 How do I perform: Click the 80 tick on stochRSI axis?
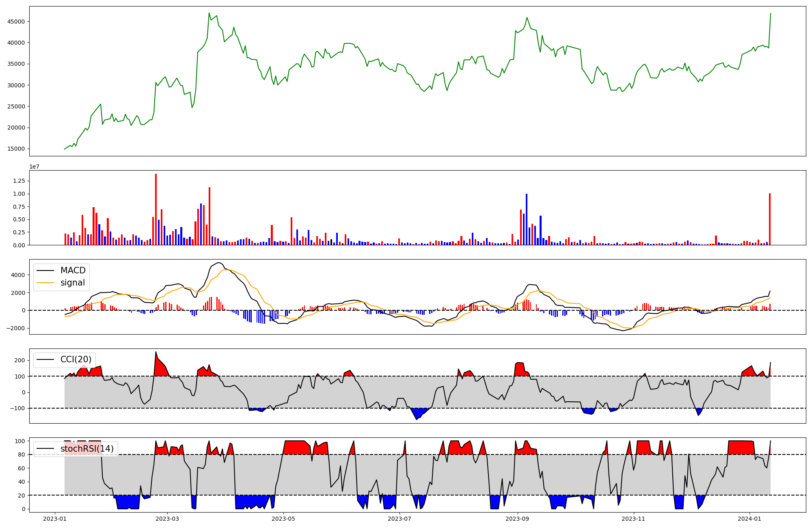coord(22,455)
